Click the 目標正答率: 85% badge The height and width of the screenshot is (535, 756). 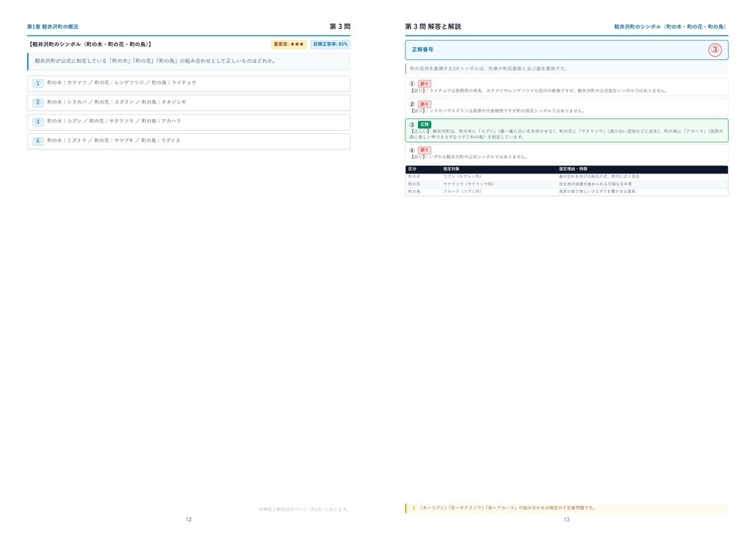coord(330,44)
